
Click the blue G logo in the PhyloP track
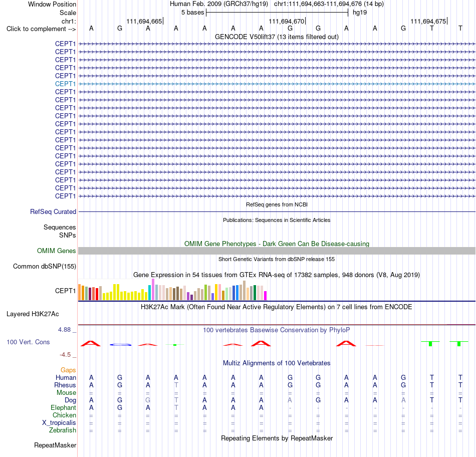(121, 345)
